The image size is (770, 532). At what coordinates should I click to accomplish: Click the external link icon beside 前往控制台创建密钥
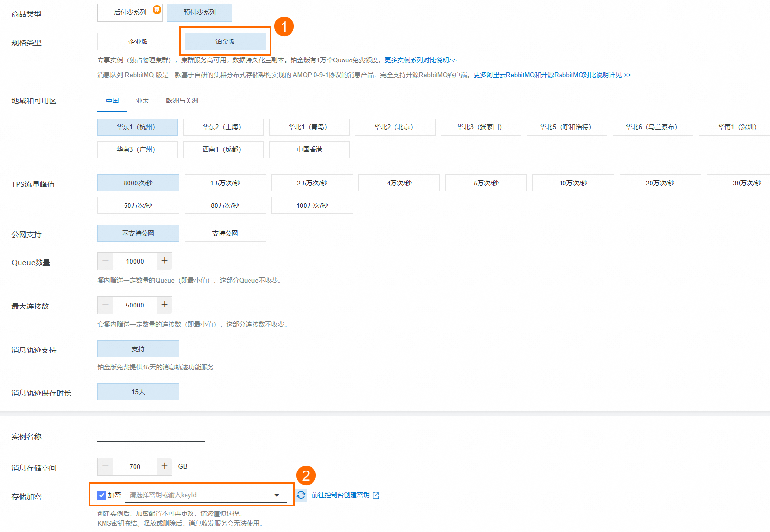(376, 495)
